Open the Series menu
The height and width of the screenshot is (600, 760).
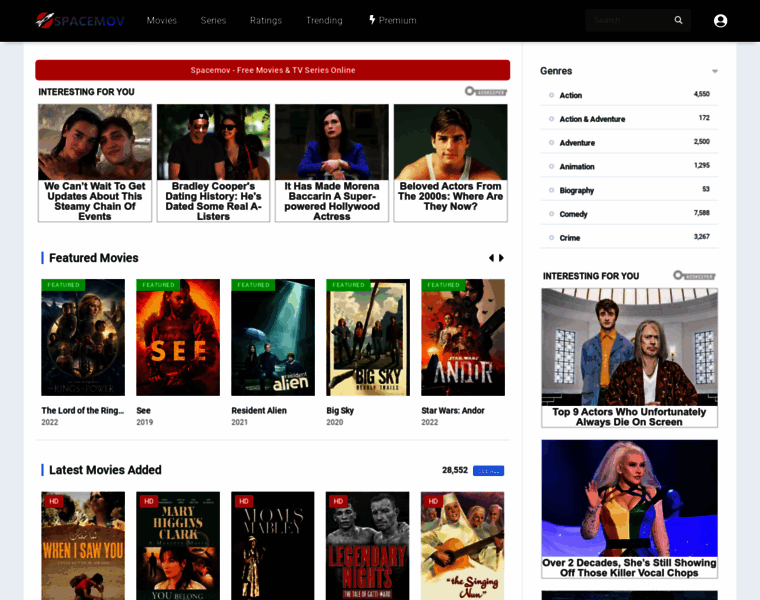213,20
